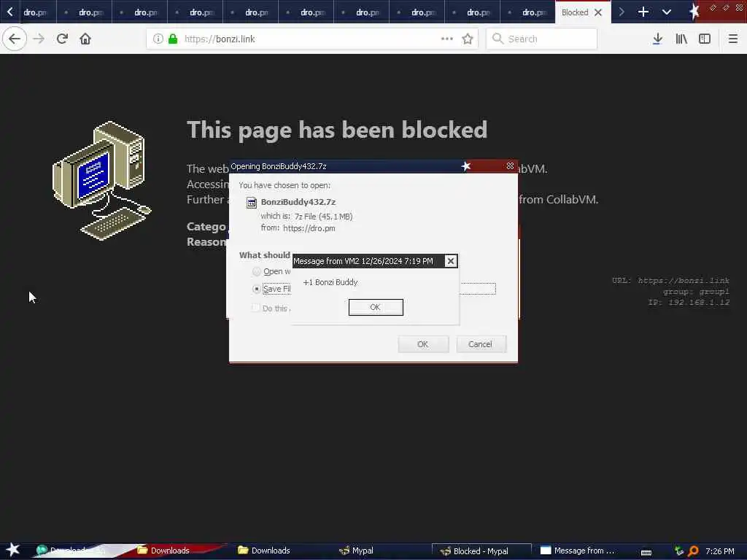Reload the current page
747x560 pixels.
click(62, 39)
